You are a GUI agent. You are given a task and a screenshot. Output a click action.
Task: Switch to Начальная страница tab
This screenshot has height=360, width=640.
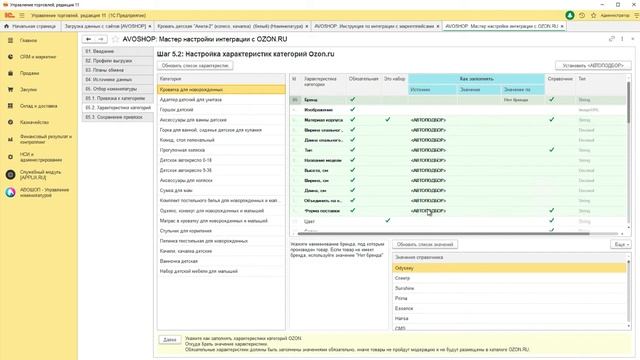point(30,26)
